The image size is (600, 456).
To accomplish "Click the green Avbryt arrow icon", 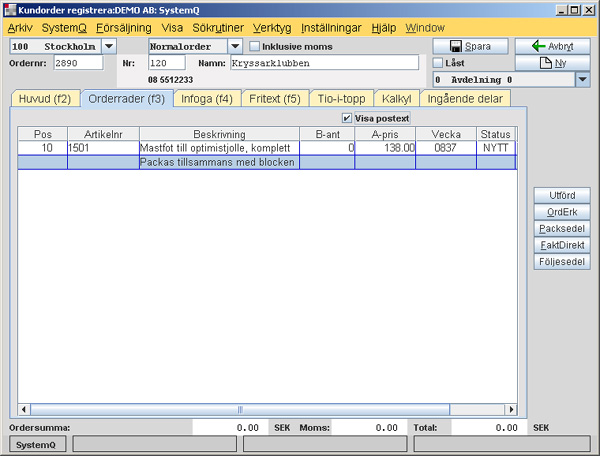I will [x=539, y=46].
